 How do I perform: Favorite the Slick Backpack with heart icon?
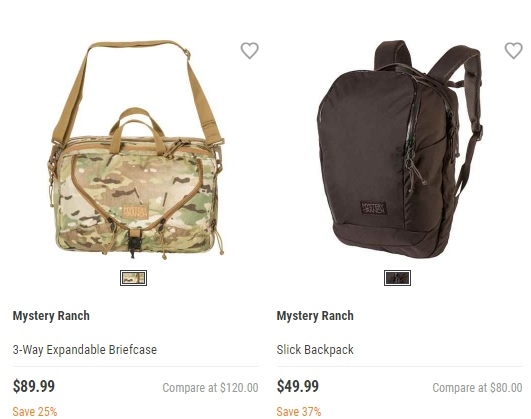coord(513,50)
